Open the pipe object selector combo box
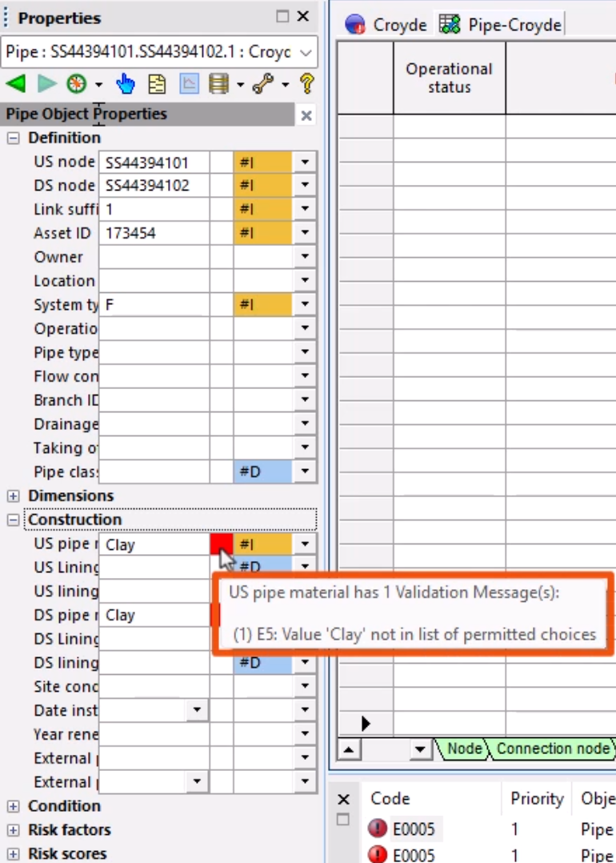The height and width of the screenshot is (863, 616). (159, 52)
